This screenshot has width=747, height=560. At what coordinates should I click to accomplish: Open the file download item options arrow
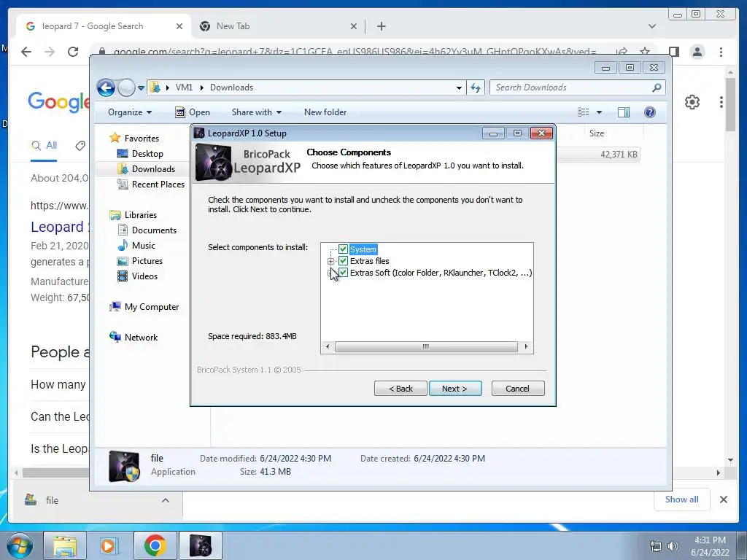[166, 500]
